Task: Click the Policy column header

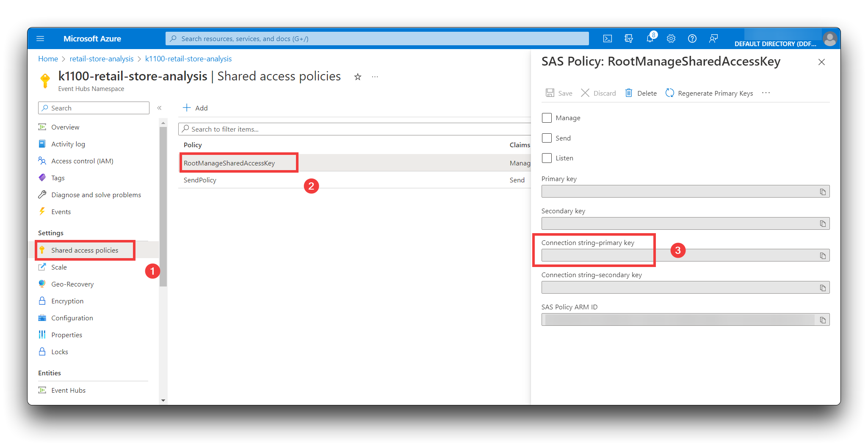Action: [193, 145]
